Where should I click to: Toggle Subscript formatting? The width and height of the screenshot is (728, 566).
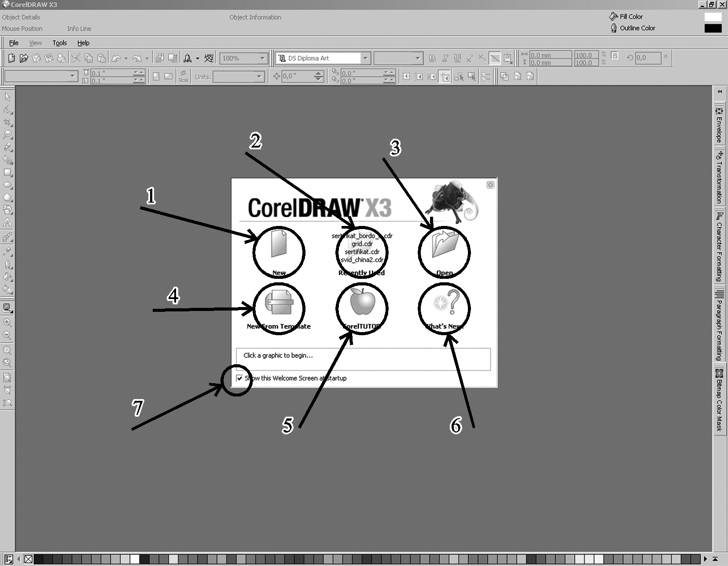click(482, 58)
